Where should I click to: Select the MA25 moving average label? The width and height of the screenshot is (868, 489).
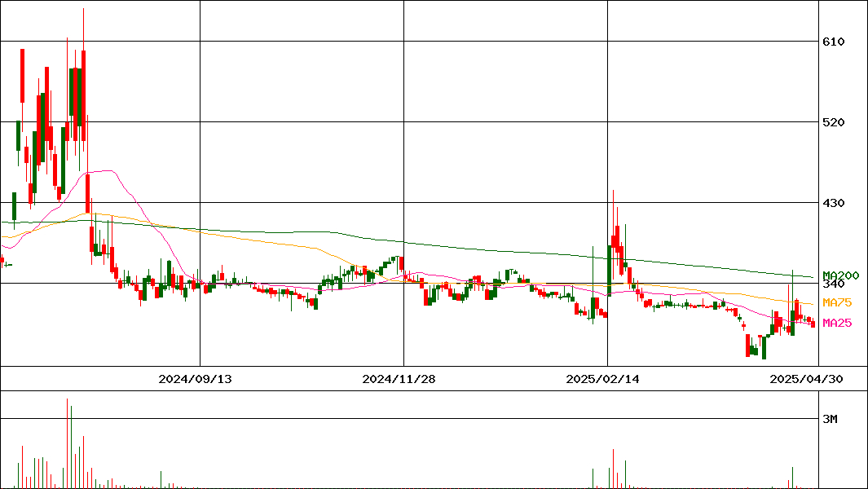pos(837,323)
